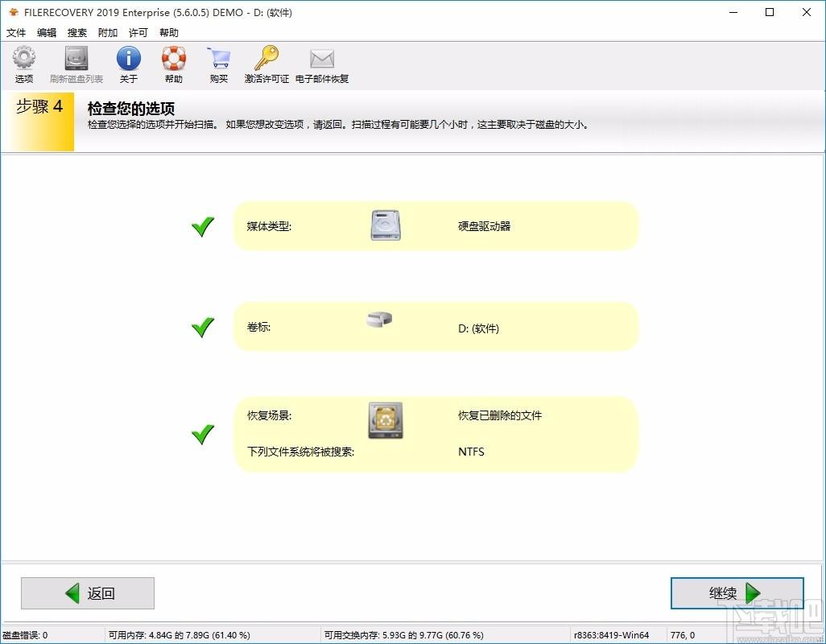Close the FILERECOVERY window
The width and height of the screenshot is (826, 644).
(807, 12)
